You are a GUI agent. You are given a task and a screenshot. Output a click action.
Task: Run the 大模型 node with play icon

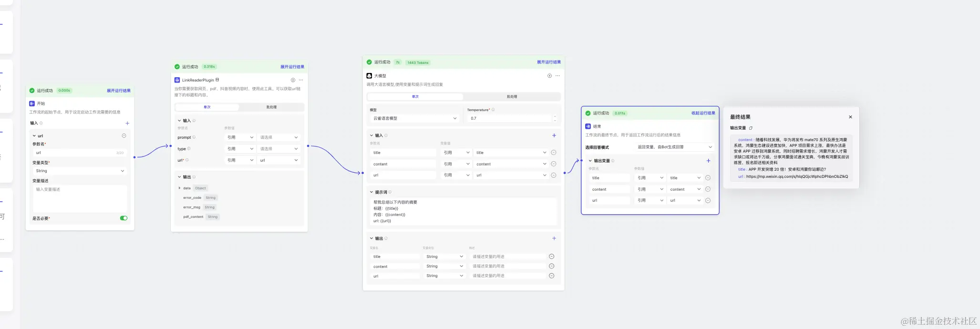click(x=549, y=76)
